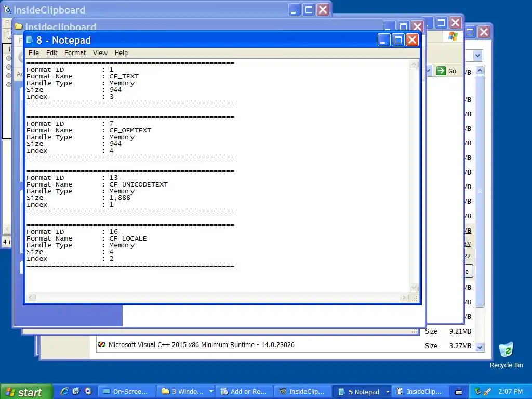Click the Go button in Explorer address bar

click(446, 71)
